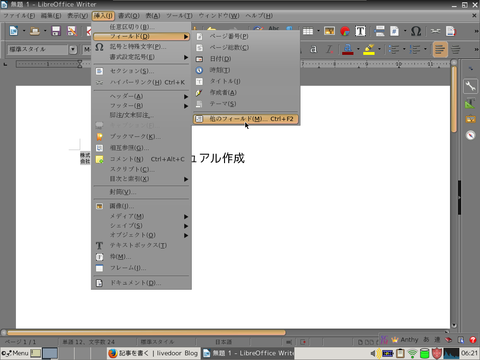Open sidebar Gallery icon
480x360 pixels.
[470, 119]
